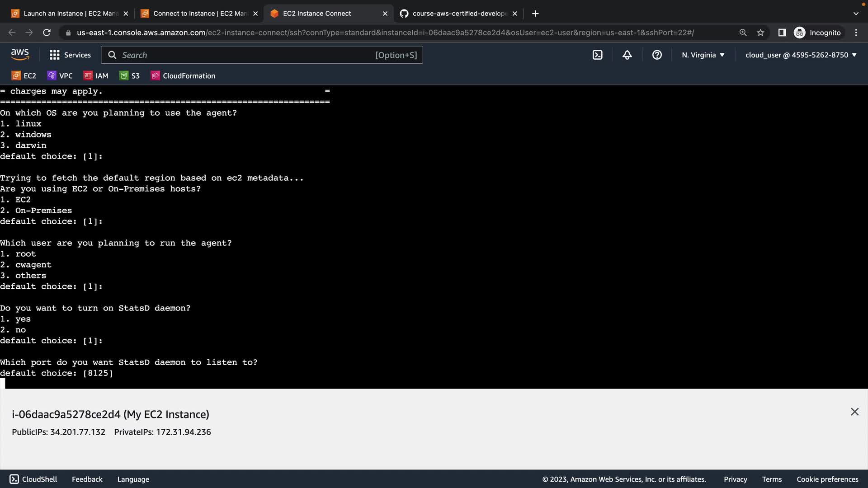Open the help question mark menu

click(x=657, y=55)
